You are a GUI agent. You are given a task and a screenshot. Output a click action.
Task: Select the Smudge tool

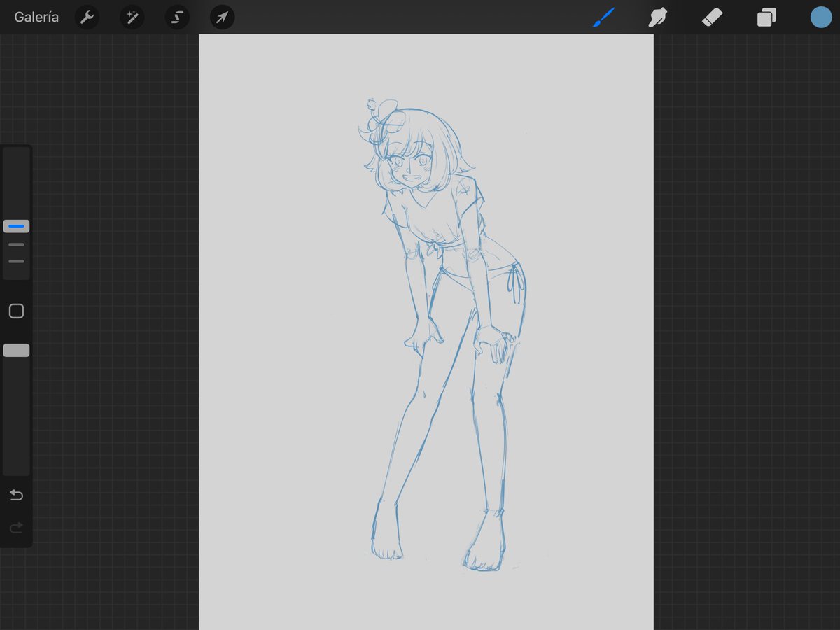[658, 17]
